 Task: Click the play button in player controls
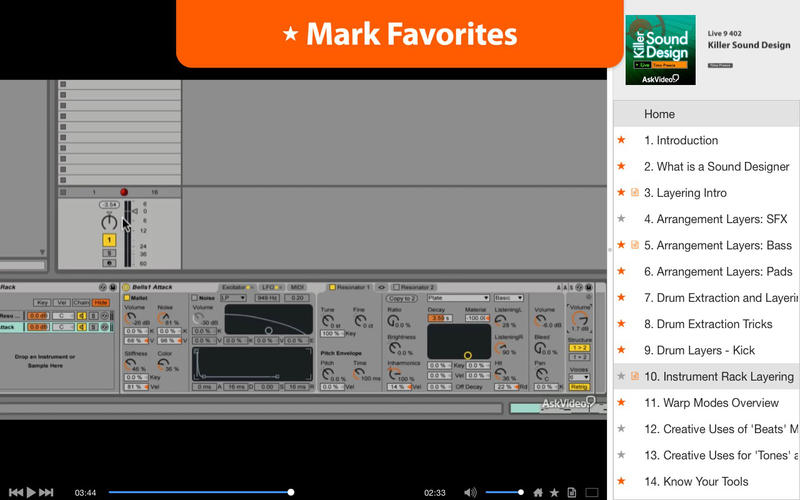[31, 492]
